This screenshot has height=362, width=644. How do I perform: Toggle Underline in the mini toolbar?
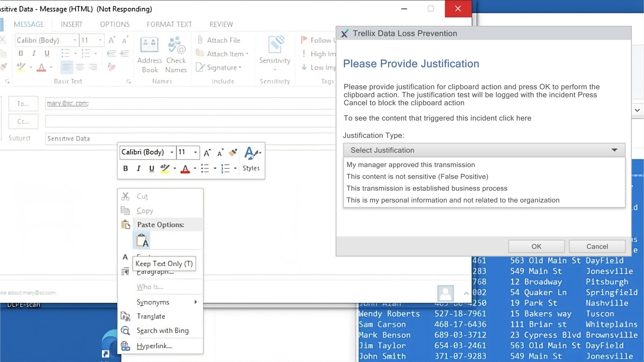click(152, 168)
